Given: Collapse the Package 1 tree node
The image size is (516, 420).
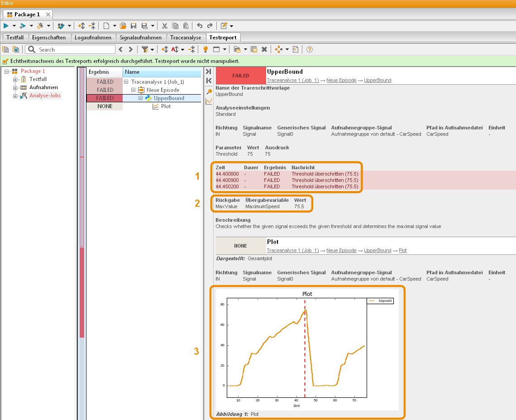Looking at the screenshot, I should [7, 71].
